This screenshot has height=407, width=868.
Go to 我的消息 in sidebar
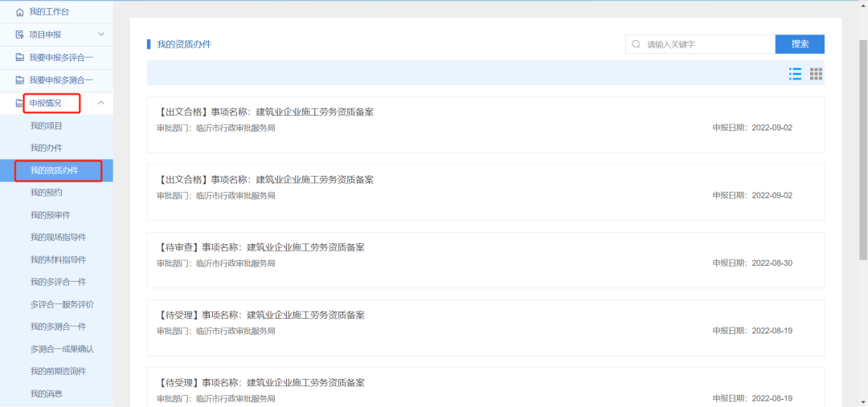pos(47,393)
